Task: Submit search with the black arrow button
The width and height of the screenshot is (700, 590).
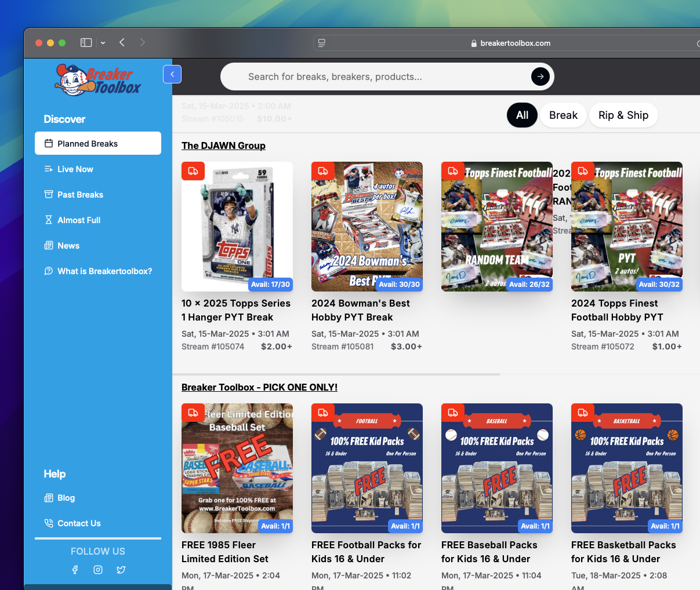Action: [540, 77]
